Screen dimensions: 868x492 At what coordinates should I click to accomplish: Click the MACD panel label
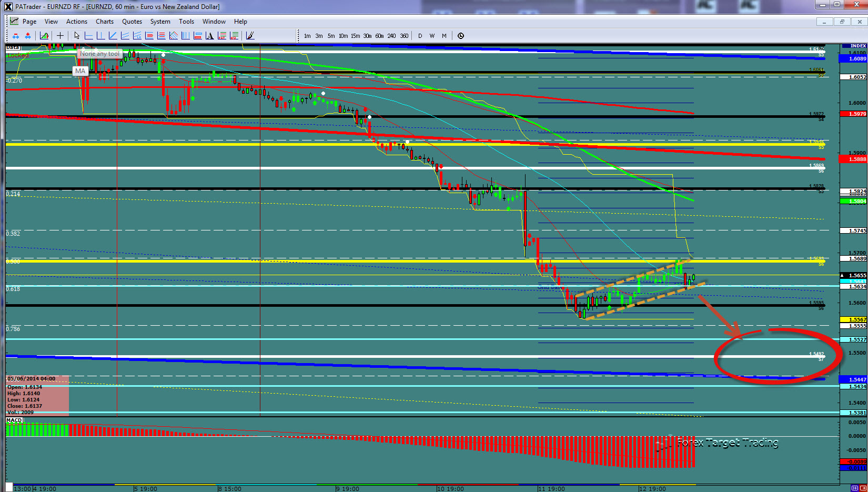[x=14, y=420]
